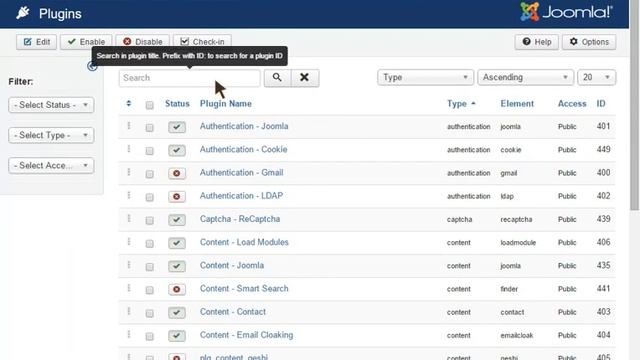This screenshot has width=640, height=360.
Task: Select checkbox for Content - Smart Search
Action: pyautogui.click(x=149, y=290)
